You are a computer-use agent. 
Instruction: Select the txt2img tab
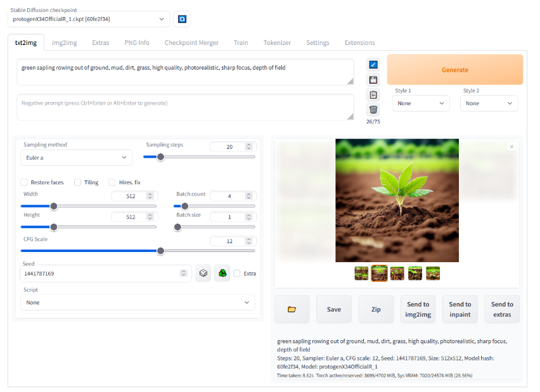[26, 42]
